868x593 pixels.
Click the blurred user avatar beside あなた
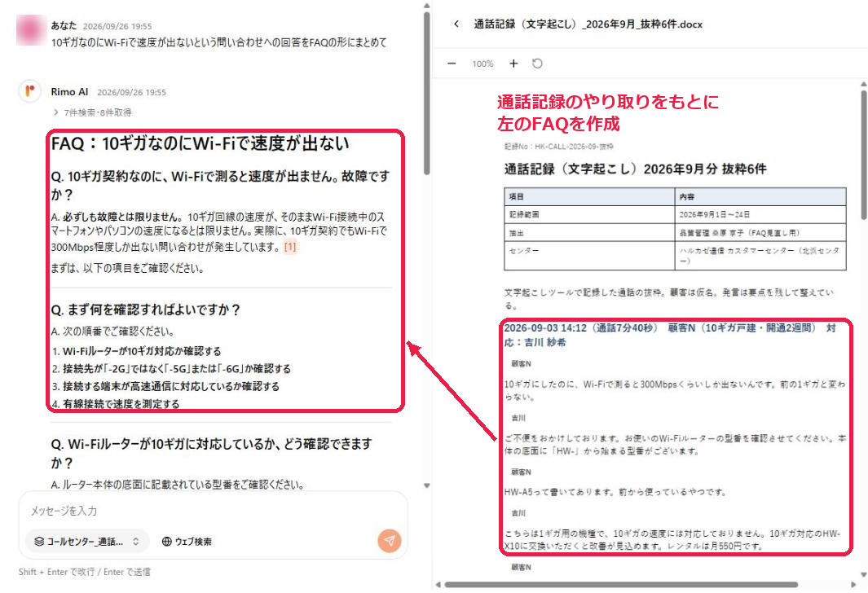coord(30,30)
